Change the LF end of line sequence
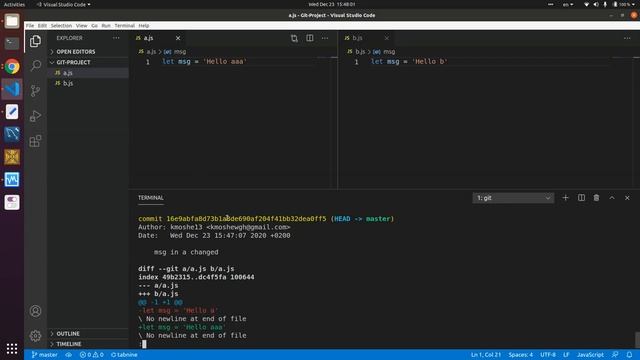 (566, 355)
